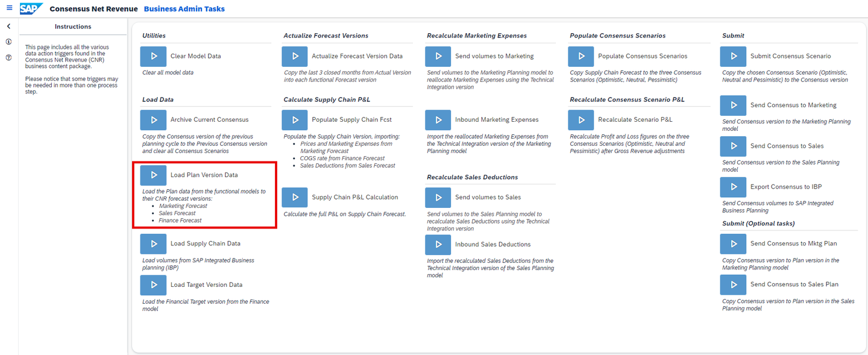Click the Recalculate Consensus Scenario P&L heading
868x355 pixels.
click(x=627, y=99)
